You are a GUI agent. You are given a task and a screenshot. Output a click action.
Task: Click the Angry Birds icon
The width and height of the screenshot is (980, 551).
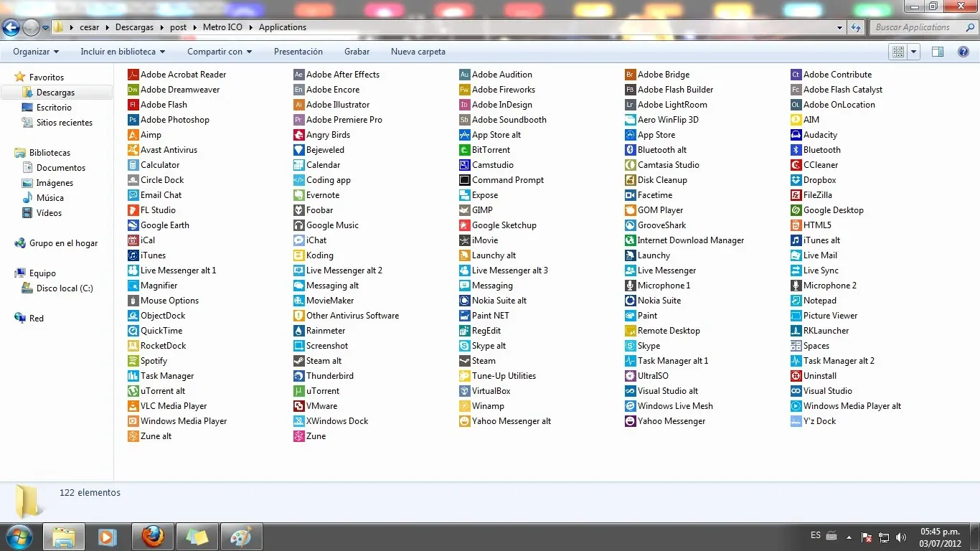[x=328, y=135]
